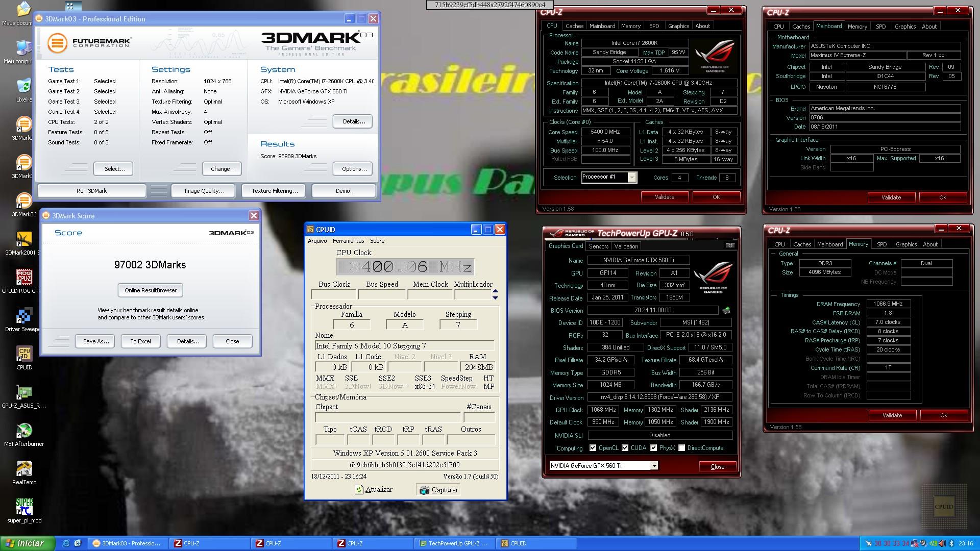
Task: Click the system clock showing 23:16
Action: point(966,543)
